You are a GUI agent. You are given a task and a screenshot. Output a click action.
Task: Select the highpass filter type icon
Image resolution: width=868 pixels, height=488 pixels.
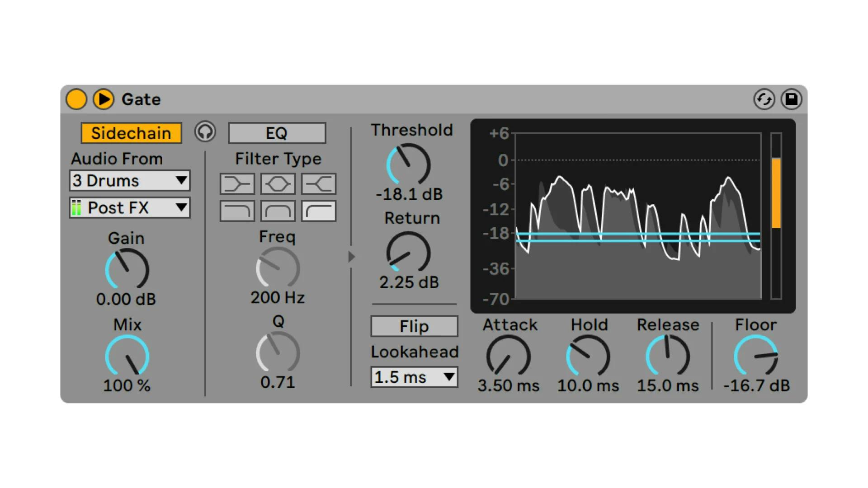pyautogui.click(x=319, y=211)
